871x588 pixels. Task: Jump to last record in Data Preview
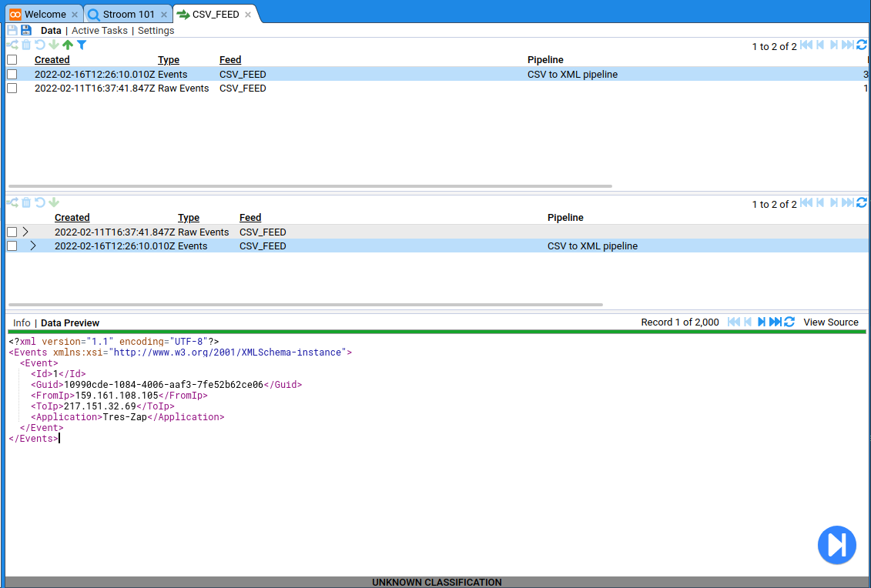[x=775, y=322]
